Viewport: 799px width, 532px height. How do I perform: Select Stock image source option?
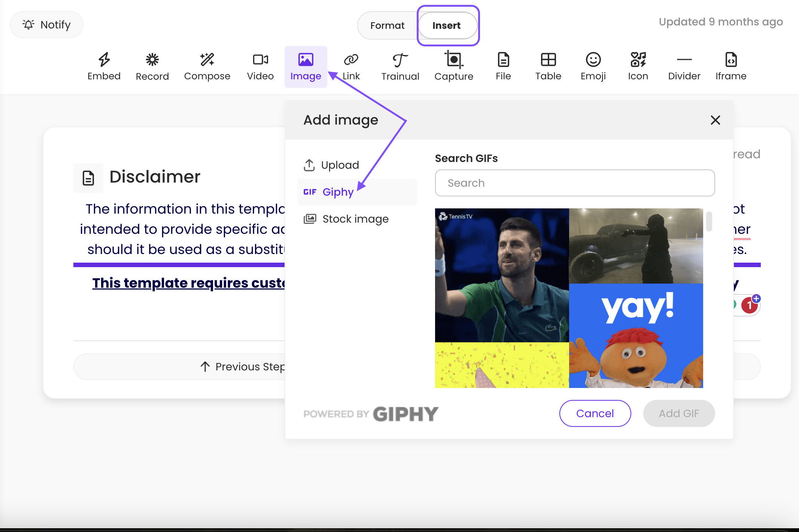click(355, 219)
